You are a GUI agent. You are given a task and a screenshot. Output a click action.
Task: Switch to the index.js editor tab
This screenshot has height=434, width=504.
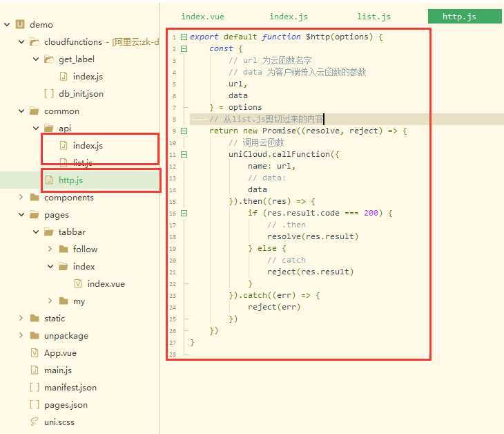pyautogui.click(x=289, y=17)
